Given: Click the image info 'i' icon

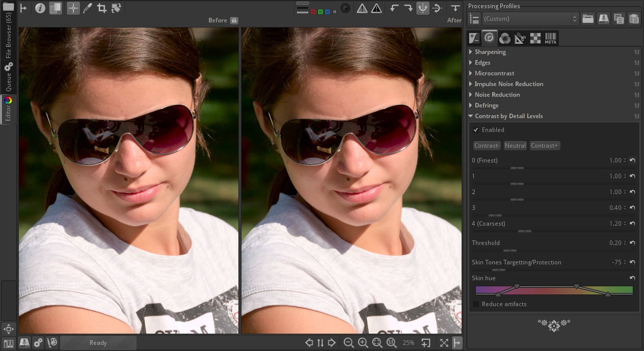Looking at the screenshot, I should point(40,8).
